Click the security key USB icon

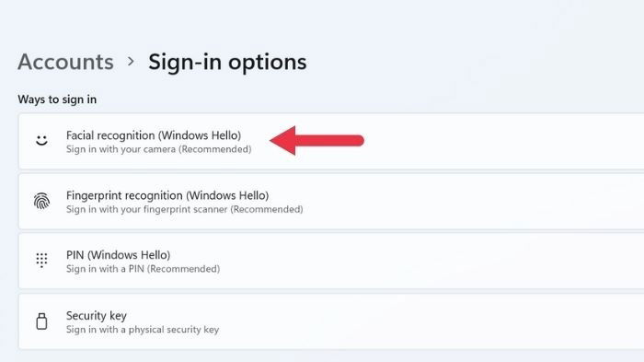[x=41, y=321]
